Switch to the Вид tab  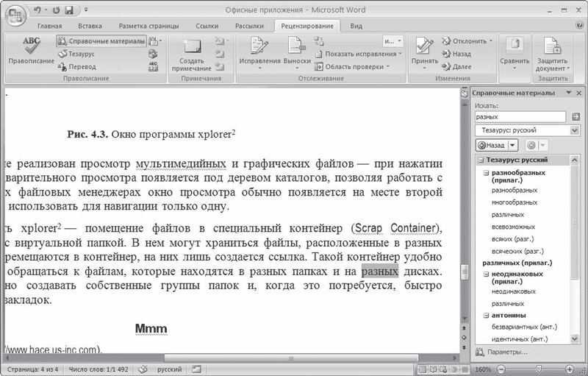[356, 26]
